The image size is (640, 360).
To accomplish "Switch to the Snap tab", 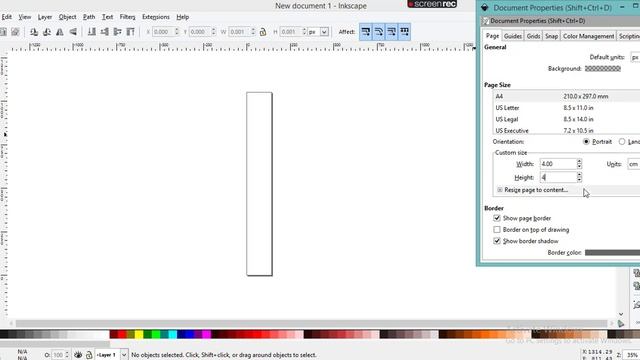I will pyautogui.click(x=551, y=36).
